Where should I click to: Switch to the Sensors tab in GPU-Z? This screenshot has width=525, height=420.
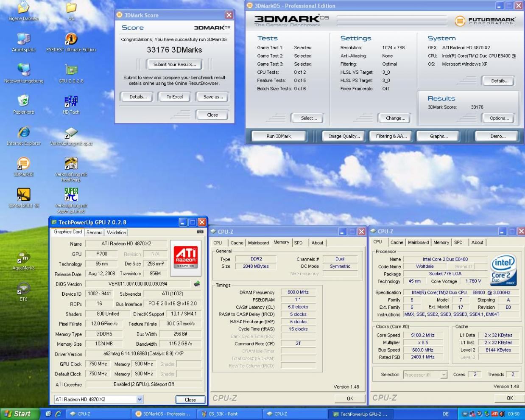click(94, 232)
